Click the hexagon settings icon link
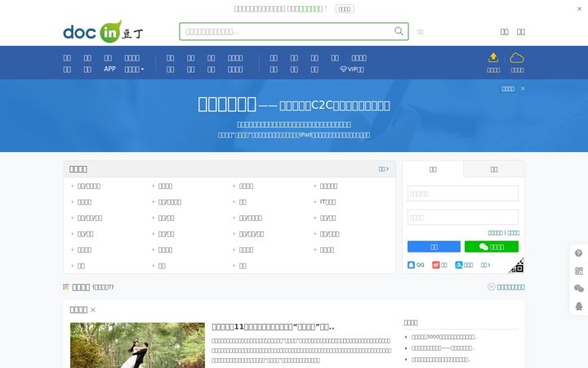The width and height of the screenshot is (588, 368). [506, 287]
